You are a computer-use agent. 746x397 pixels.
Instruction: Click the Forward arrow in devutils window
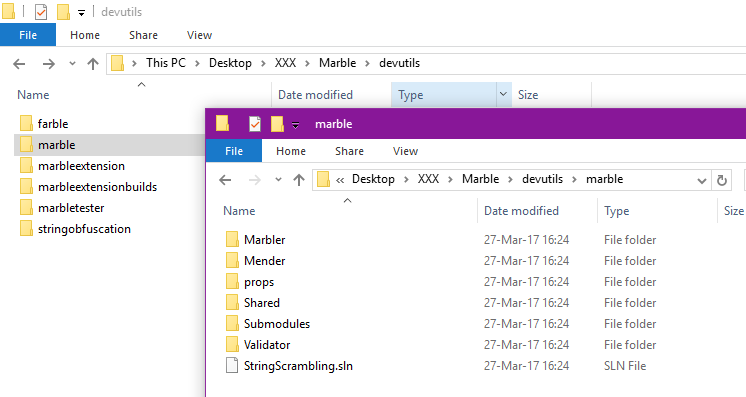49,63
